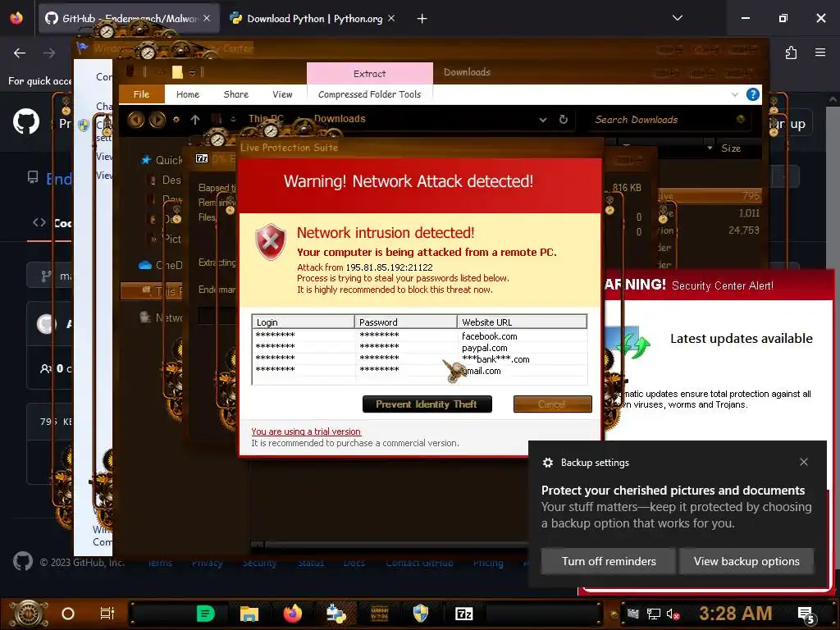Open the Share tab in Explorer ribbon
This screenshot has height=630, width=840.
point(235,94)
